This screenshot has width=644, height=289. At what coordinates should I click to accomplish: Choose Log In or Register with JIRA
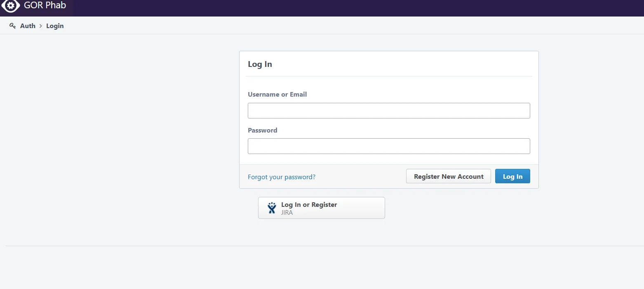coord(321,208)
